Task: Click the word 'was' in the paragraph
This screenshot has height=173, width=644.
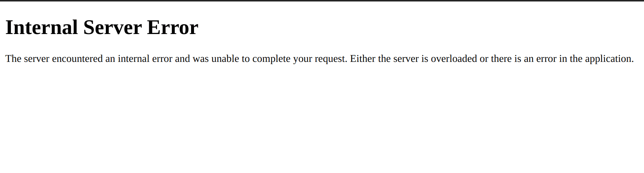Action: (200, 59)
